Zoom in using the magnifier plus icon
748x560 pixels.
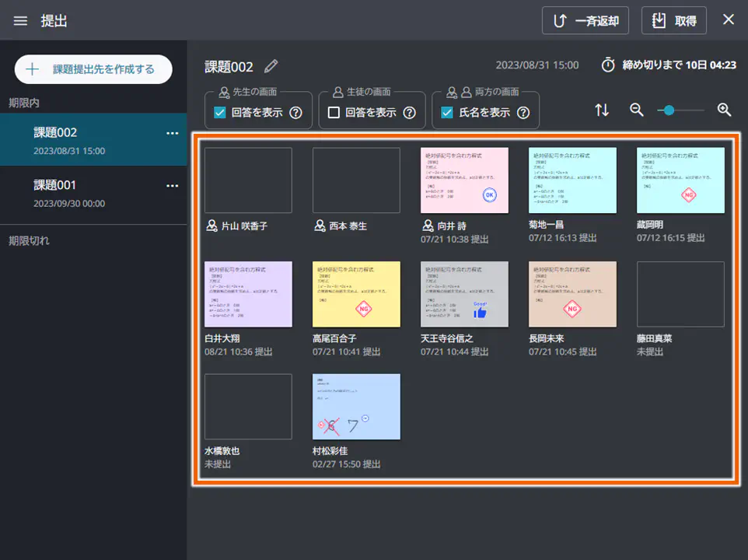click(x=723, y=110)
